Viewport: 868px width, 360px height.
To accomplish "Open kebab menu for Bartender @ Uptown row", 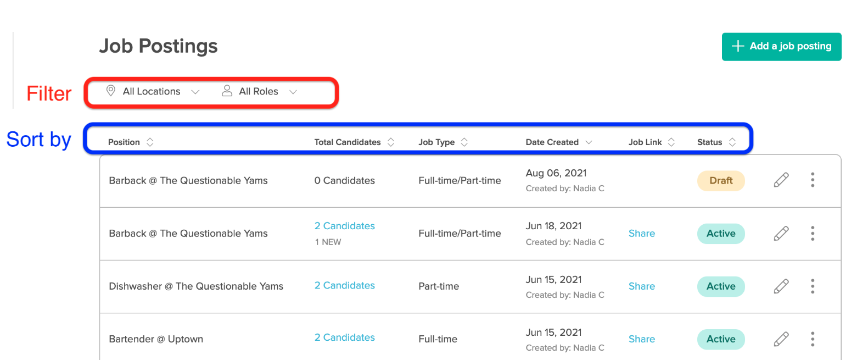I will pos(813,339).
